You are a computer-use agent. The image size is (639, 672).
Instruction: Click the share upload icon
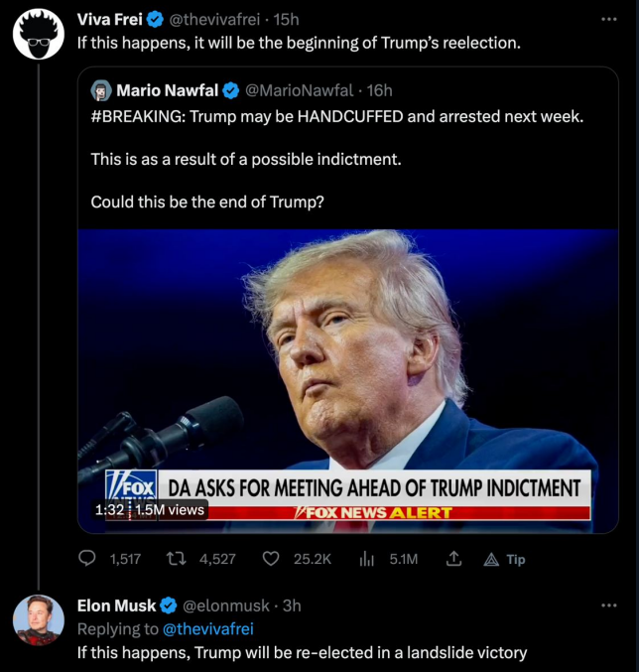click(x=454, y=559)
